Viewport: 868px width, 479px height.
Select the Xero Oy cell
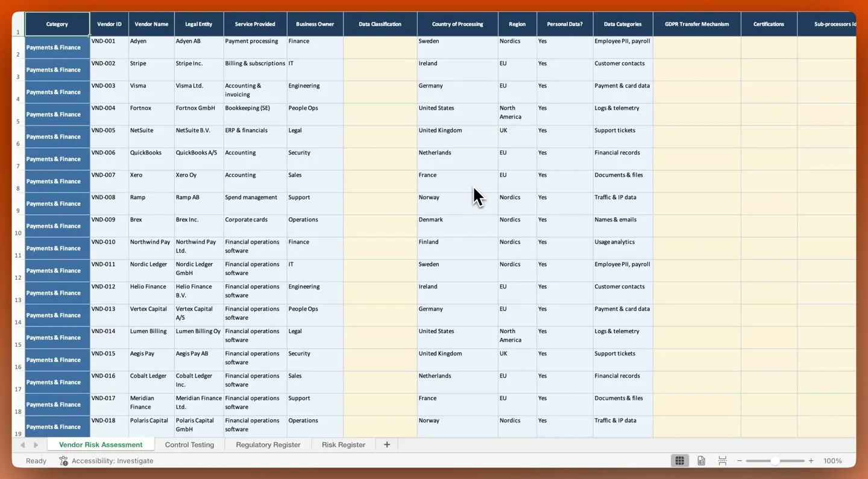[199, 182]
